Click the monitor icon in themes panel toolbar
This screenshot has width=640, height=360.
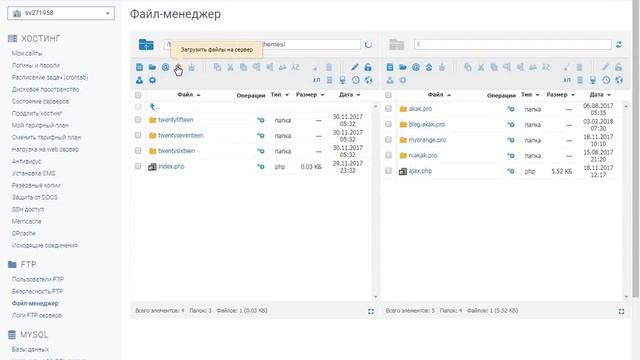click(342, 80)
